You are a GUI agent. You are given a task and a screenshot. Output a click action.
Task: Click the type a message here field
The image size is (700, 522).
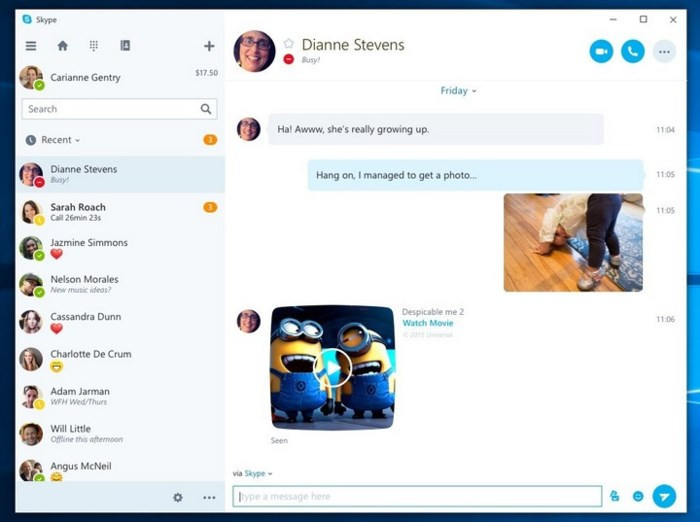pos(417,496)
